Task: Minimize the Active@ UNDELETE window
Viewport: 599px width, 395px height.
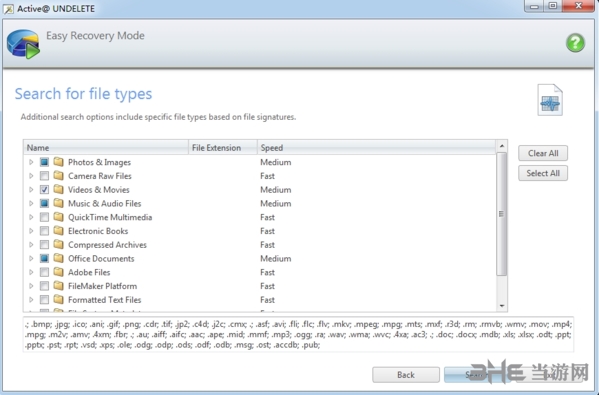Action: tap(534, 6)
